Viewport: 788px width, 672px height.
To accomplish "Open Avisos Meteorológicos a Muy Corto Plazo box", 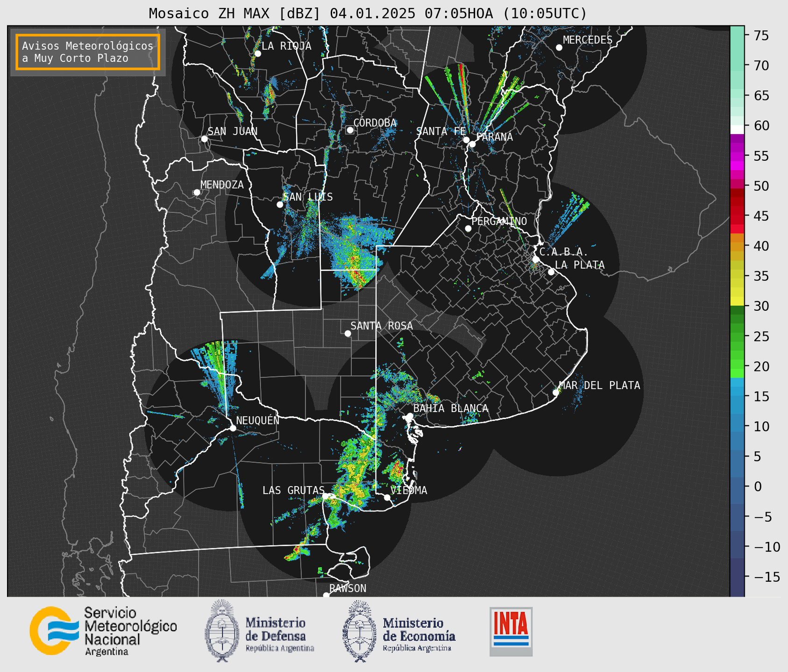I will coord(88,52).
